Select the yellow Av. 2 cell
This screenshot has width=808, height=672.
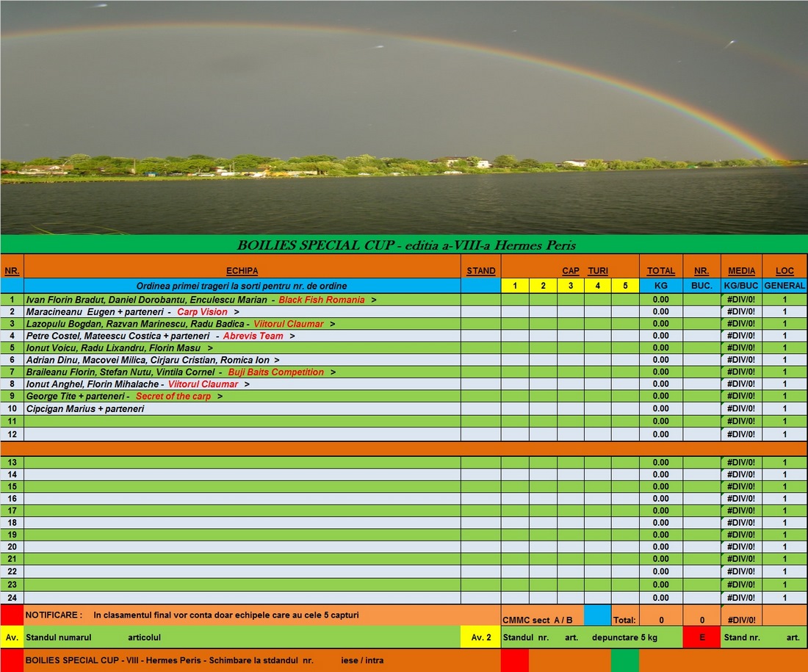480,637
